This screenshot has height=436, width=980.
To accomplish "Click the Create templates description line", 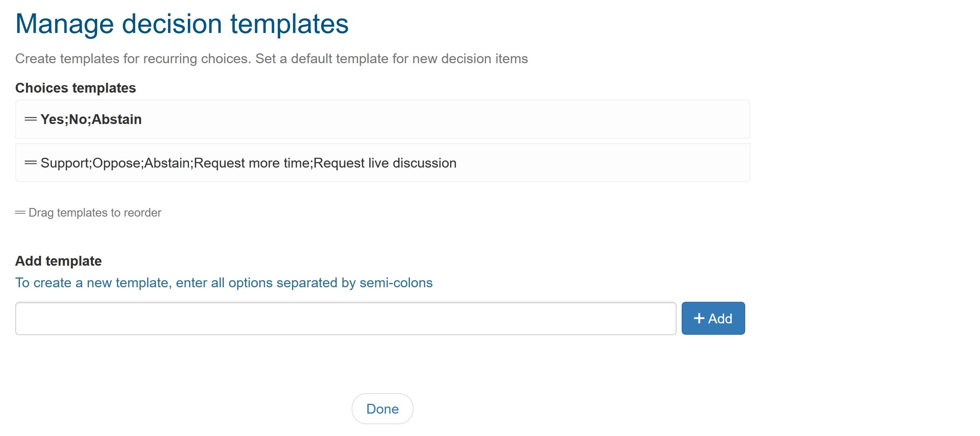I will pos(271,59).
